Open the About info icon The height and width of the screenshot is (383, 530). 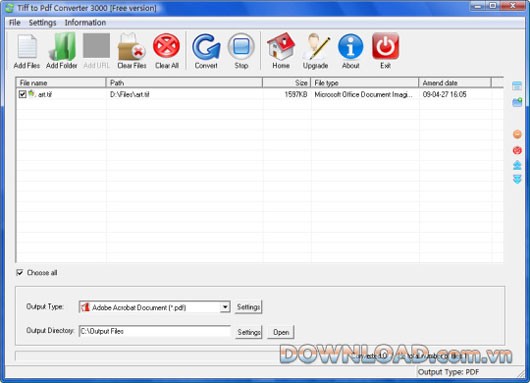[351, 46]
